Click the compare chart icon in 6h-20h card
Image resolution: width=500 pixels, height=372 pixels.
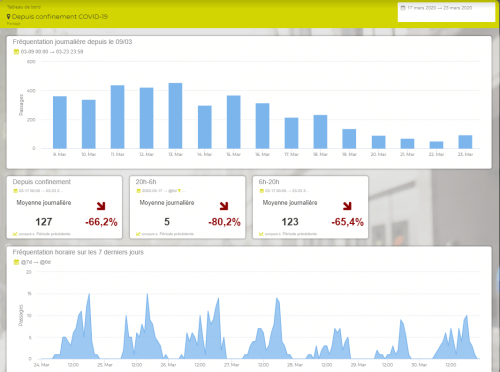tap(261, 234)
